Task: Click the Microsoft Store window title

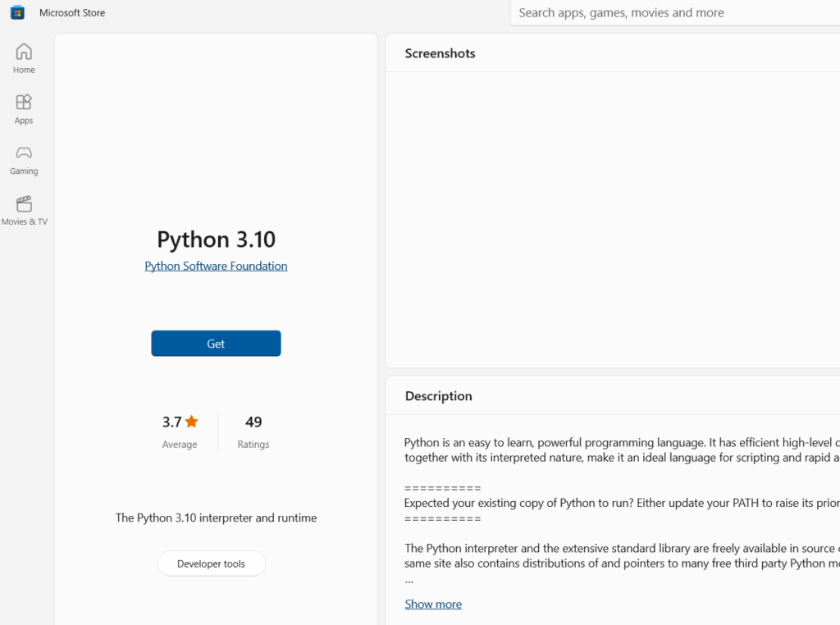Action: (72, 13)
